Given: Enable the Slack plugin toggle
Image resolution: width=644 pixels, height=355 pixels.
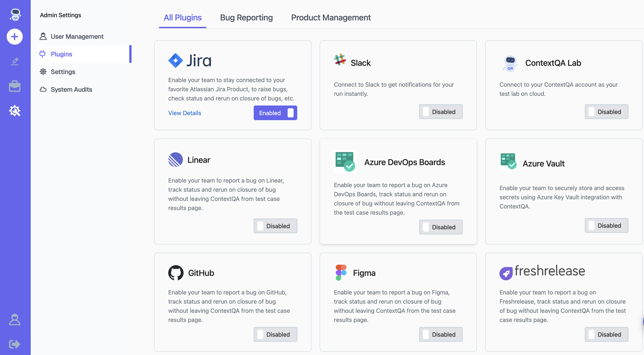Looking at the screenshot, I should pyautogui.click(x=440, y=112).
